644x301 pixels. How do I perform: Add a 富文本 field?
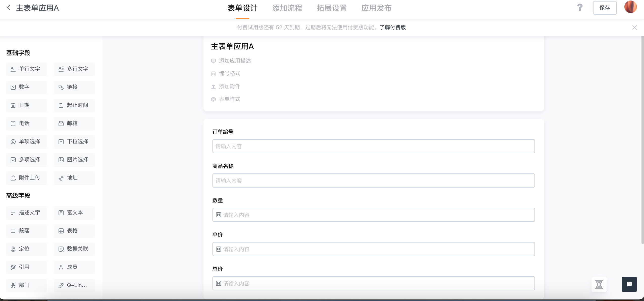74,213
